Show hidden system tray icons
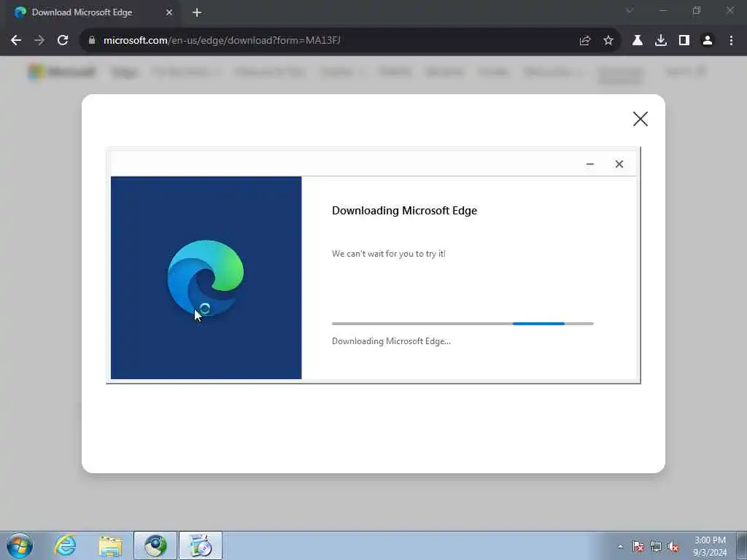This screenshot has height=560, width=747. [x=620, y=547]
